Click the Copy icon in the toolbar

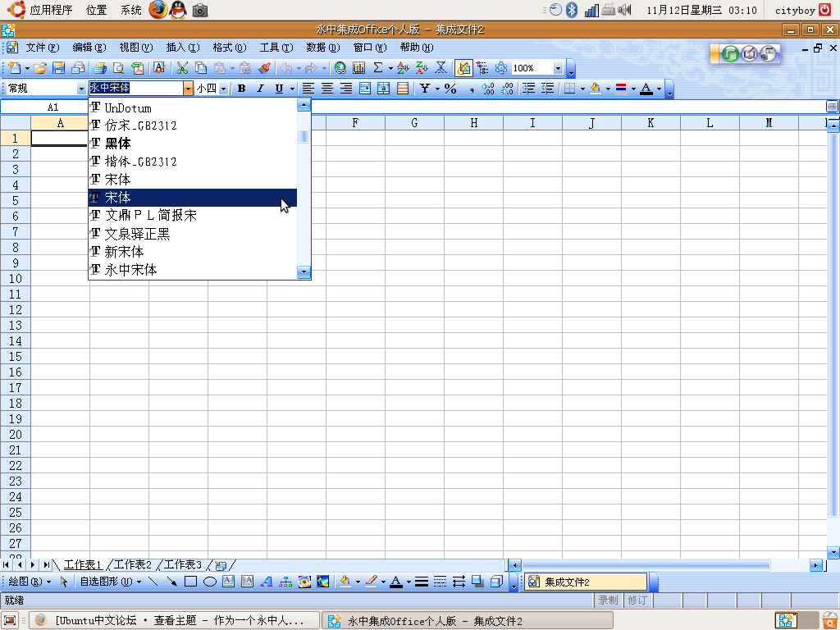[201, 68]
